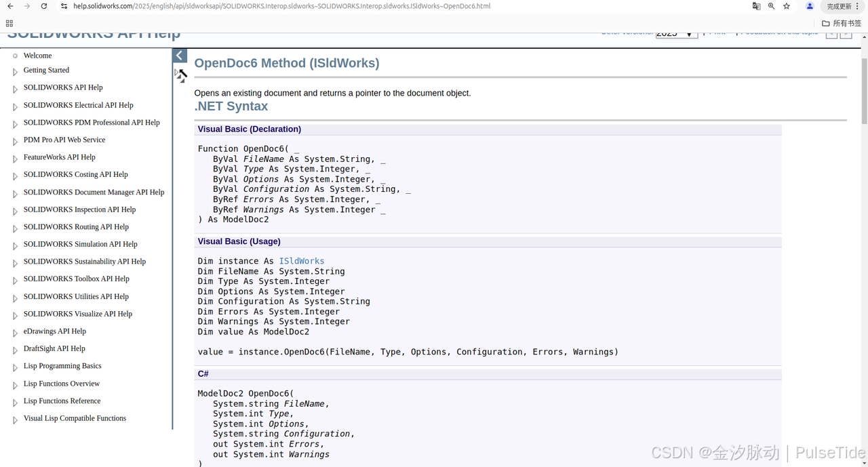Viewport: 868px width, 467px height.
Task: Expand FeatureWorks API Help arrow
Action: click(15, 158)
